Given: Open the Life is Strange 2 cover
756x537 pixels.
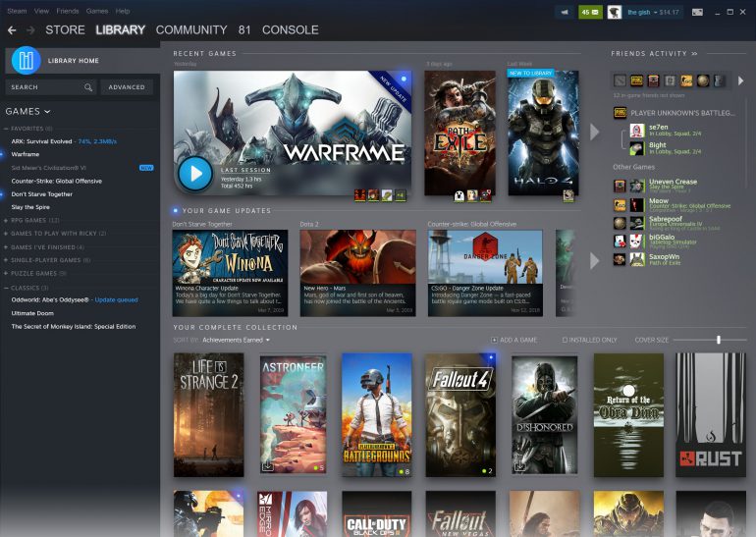Looking at the screenshot, I should [x=209, y=415].
